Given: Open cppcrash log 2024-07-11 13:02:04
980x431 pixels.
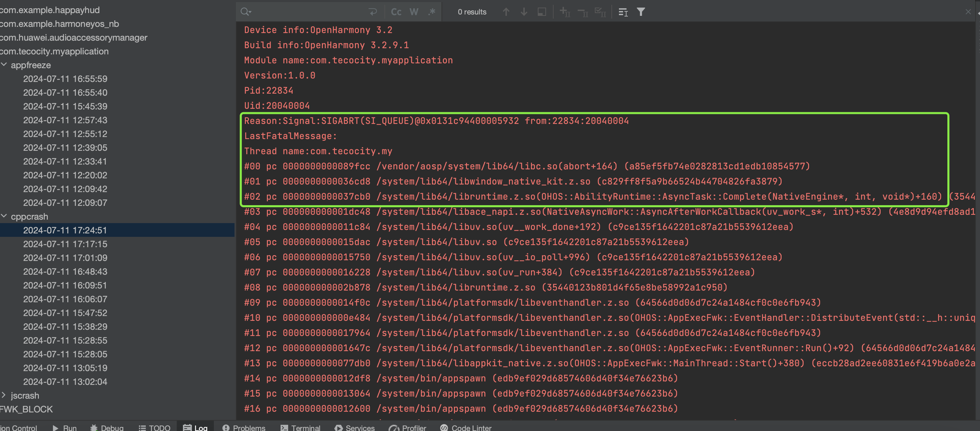Looking at the screenshot, I should pos(65,381).
